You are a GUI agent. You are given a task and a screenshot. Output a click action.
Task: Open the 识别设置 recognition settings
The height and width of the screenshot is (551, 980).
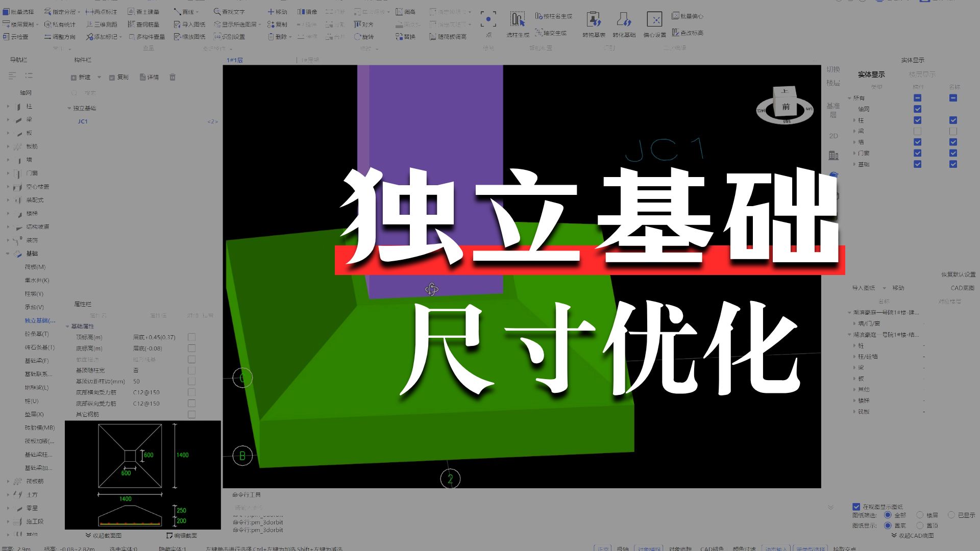point(229,37)
